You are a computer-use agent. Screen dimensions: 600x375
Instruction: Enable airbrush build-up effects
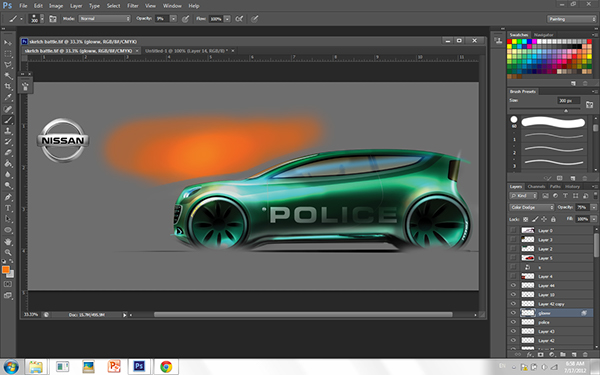tap(239, 19)
